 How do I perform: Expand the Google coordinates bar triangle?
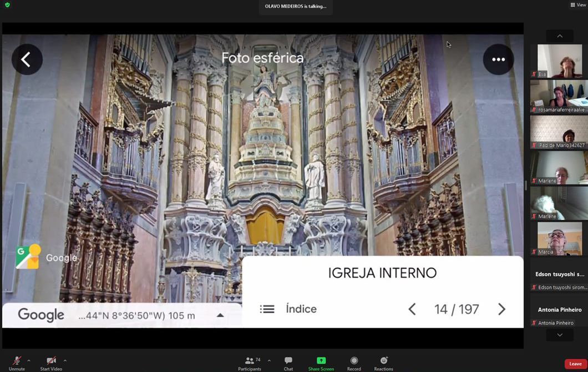coord(220,315)
